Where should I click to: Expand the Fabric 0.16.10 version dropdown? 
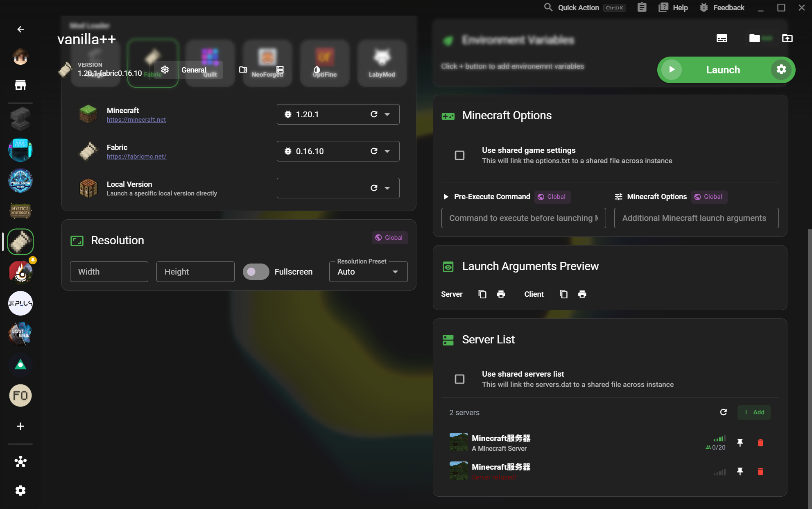(x=387, y=151)
